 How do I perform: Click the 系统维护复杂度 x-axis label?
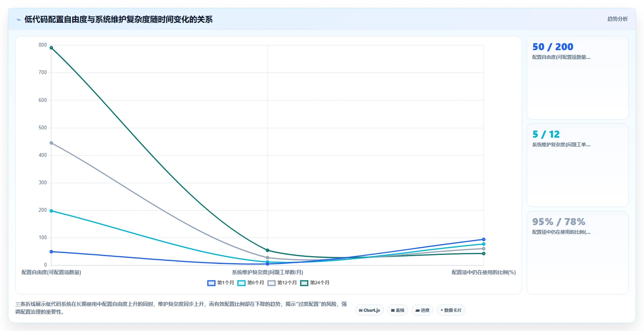[x=267, y=272]
